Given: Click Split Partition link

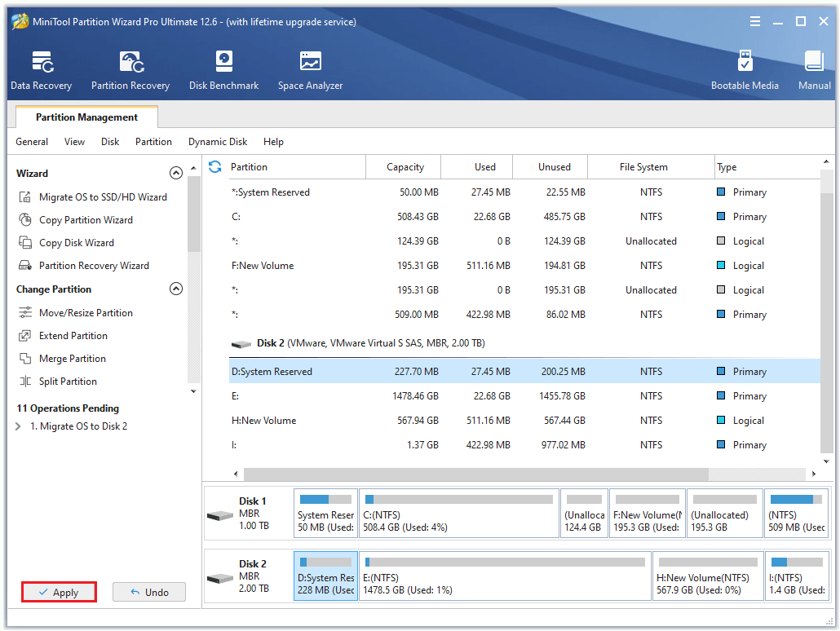Looking at the screenshot, I should 68,381.
